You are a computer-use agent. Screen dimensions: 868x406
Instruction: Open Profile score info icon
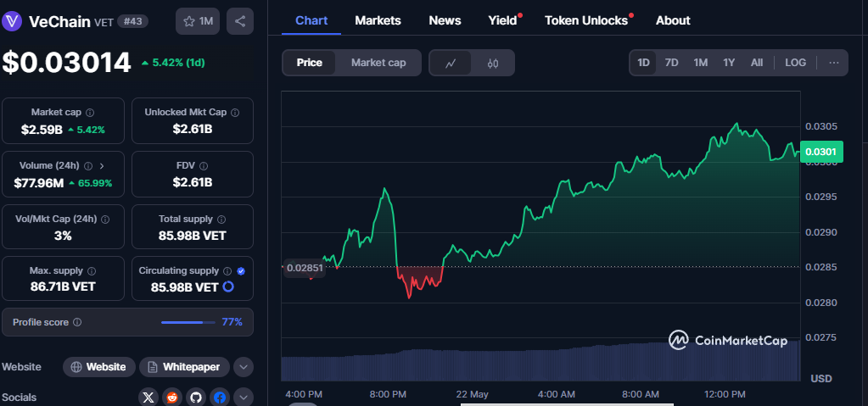tap(77, 322)
